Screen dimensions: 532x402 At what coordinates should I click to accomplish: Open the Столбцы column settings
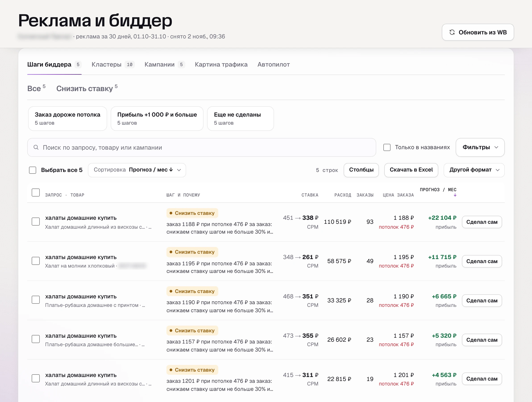click(361, 170)
